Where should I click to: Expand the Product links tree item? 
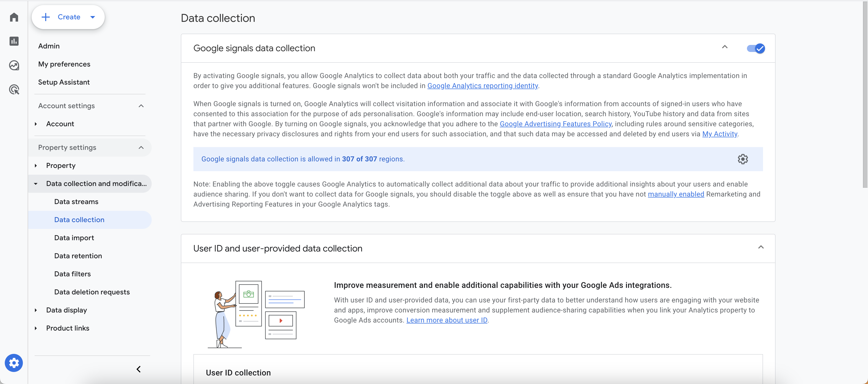[x=36, y=328]
